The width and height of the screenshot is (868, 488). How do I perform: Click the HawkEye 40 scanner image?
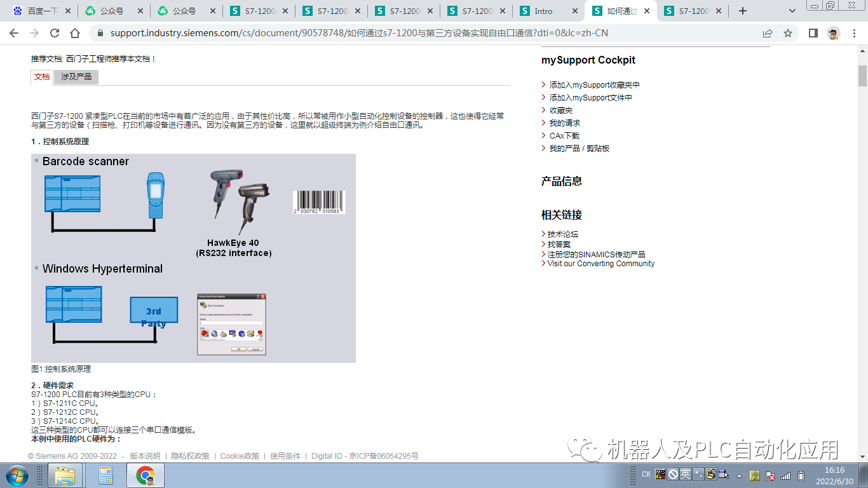(x=240, y=201)
